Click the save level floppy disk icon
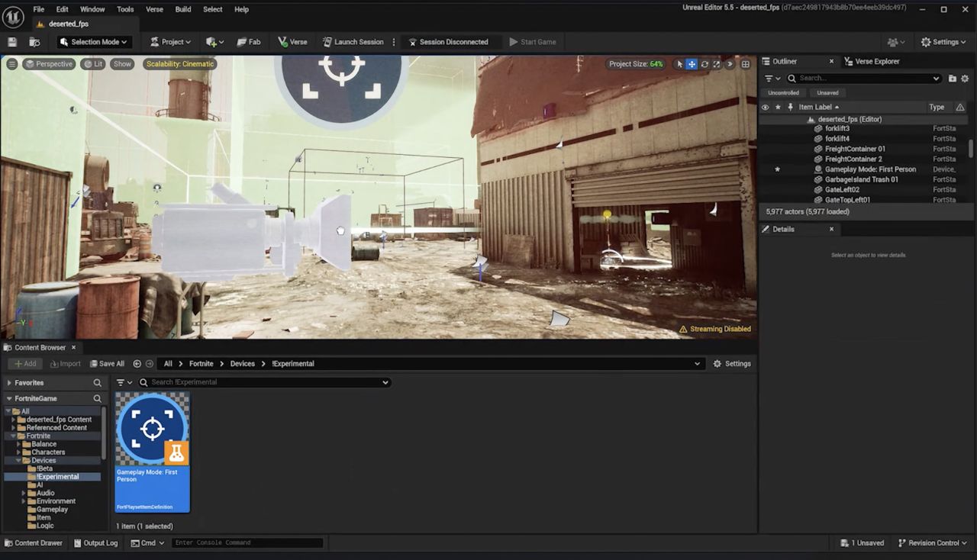The width and height of the screenshot is (977, 560). [12, 42]
